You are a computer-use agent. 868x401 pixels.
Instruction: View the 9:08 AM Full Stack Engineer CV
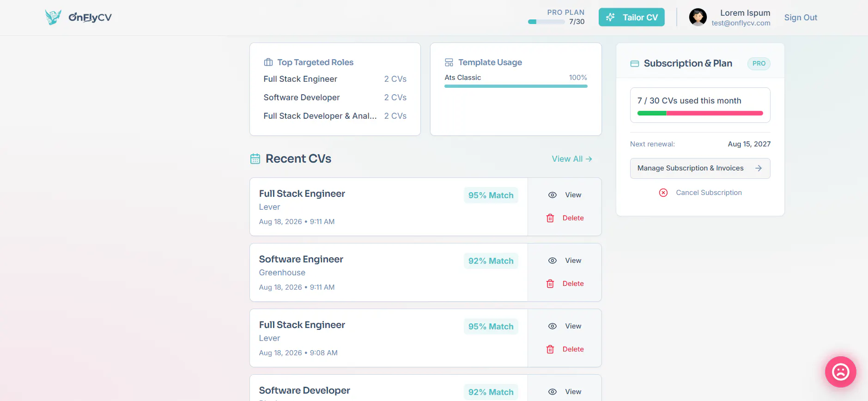click(x=565, y=326)
